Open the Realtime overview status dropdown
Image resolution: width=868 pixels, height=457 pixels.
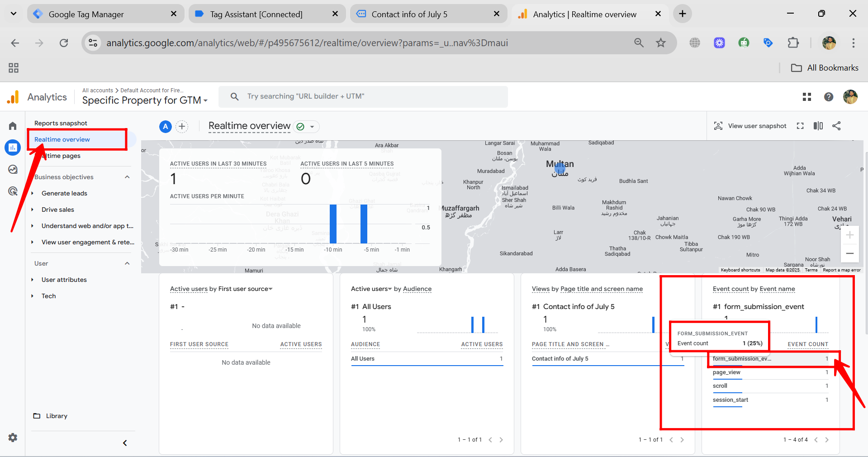306,127
